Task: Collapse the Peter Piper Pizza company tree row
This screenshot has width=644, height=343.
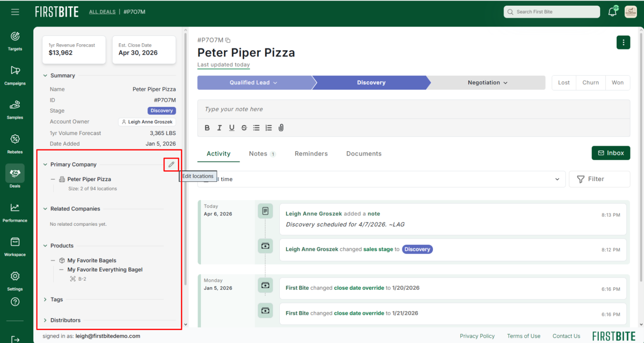Action: tap(53, 179)
